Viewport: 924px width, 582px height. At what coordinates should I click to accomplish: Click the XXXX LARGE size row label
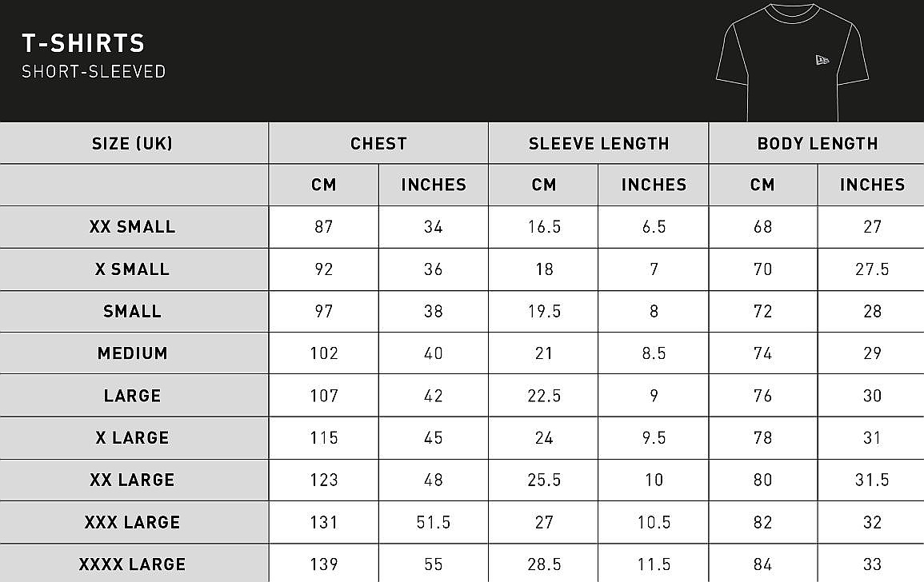coord(133,564)
